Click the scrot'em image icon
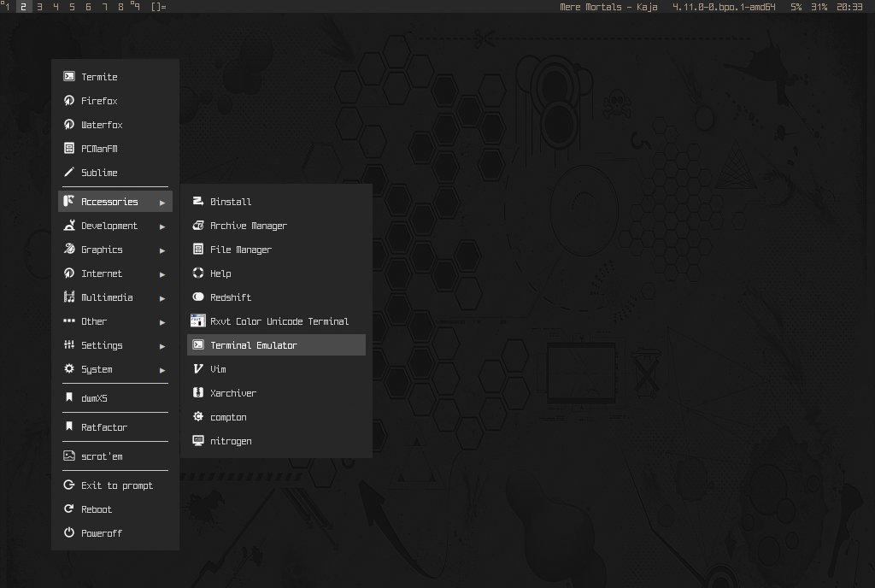875x588 pixels. coord(69,456)
